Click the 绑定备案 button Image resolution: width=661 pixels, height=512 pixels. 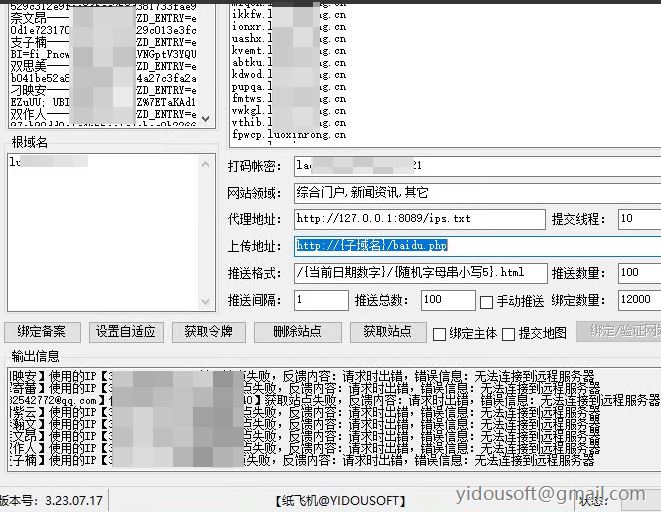click(42, 332)
